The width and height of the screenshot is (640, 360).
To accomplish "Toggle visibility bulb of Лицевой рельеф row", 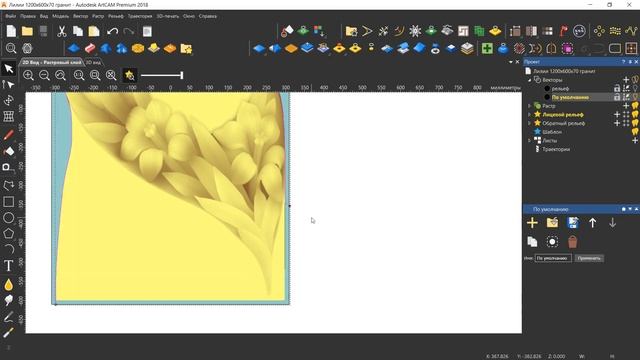I will pos(635,115).
